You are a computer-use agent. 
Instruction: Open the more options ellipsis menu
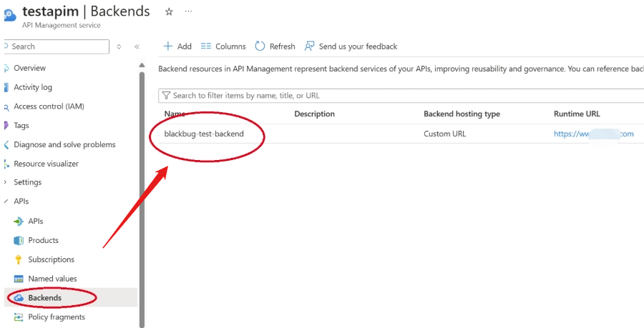click(188, 11)
